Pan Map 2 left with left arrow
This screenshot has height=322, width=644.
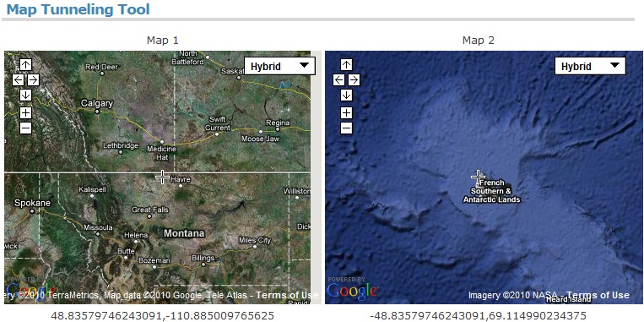[338, 79]
